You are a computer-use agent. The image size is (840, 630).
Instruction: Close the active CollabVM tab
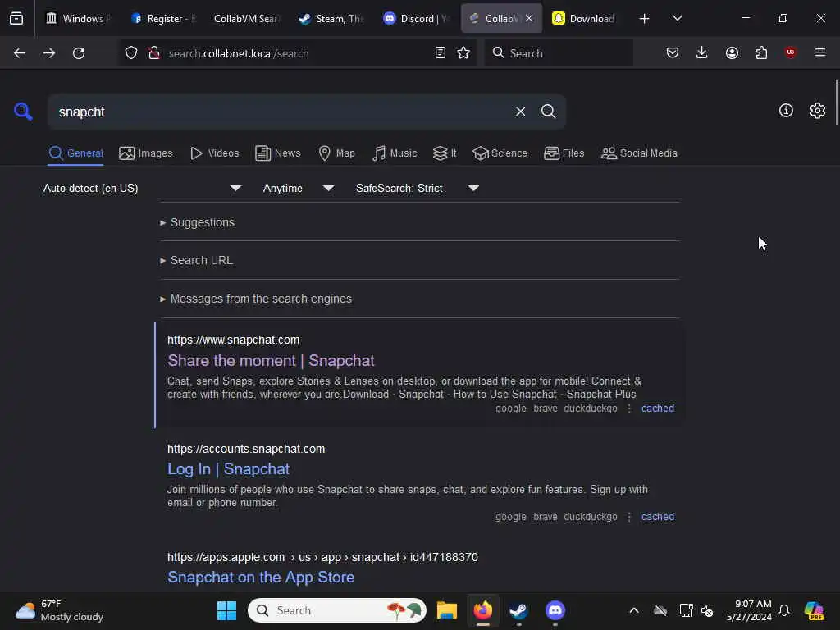pyautogui.click(x=529, y=18)
